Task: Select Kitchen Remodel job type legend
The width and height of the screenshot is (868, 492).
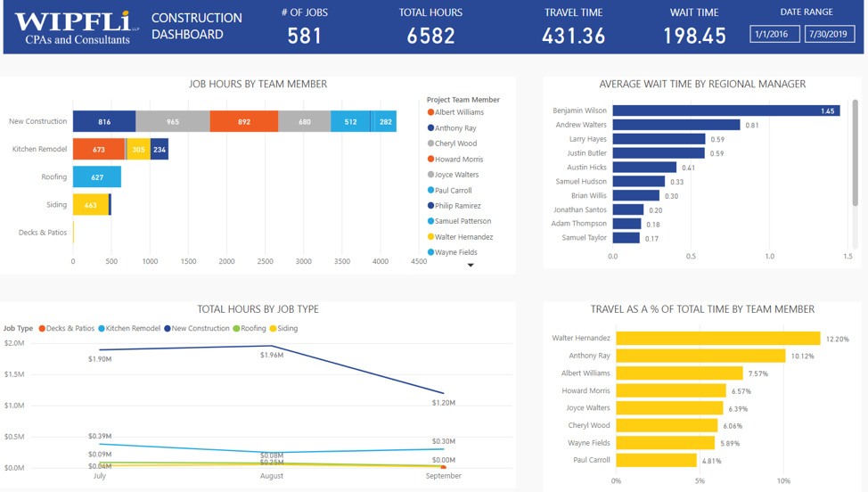Action: pos(133,328)
